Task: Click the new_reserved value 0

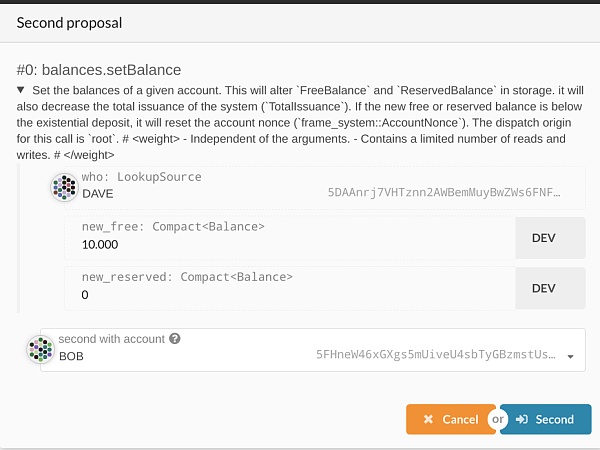Action: coord(85,295)
